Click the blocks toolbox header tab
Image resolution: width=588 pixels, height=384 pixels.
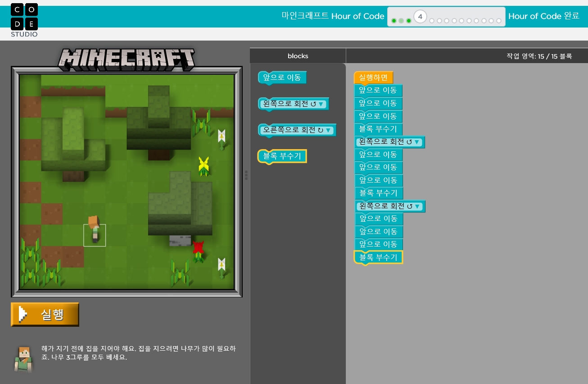coord(298,56)
